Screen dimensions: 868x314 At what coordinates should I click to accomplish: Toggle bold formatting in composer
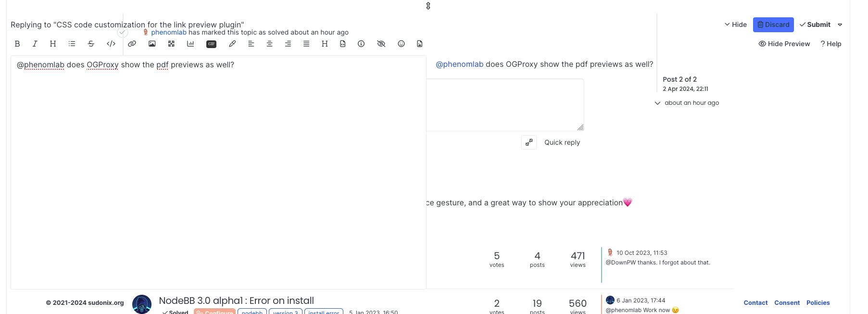(x=17, y=44)
